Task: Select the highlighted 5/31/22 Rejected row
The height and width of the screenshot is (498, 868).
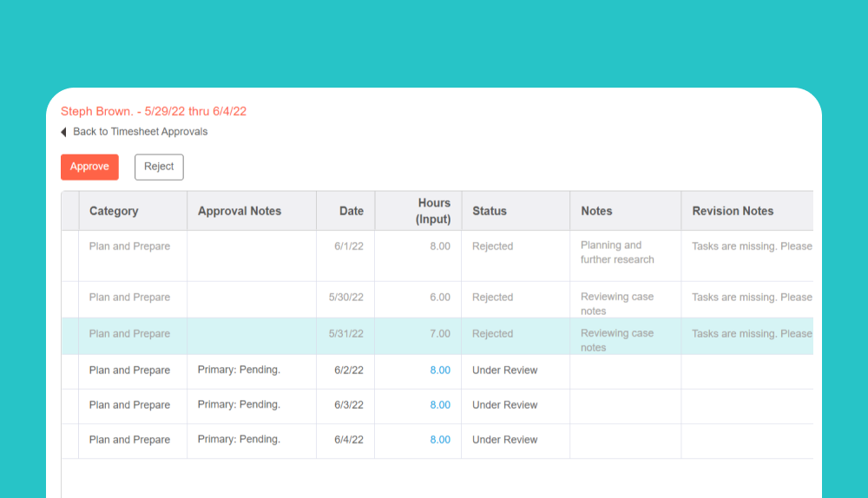Action: click(x=437, y=336)
